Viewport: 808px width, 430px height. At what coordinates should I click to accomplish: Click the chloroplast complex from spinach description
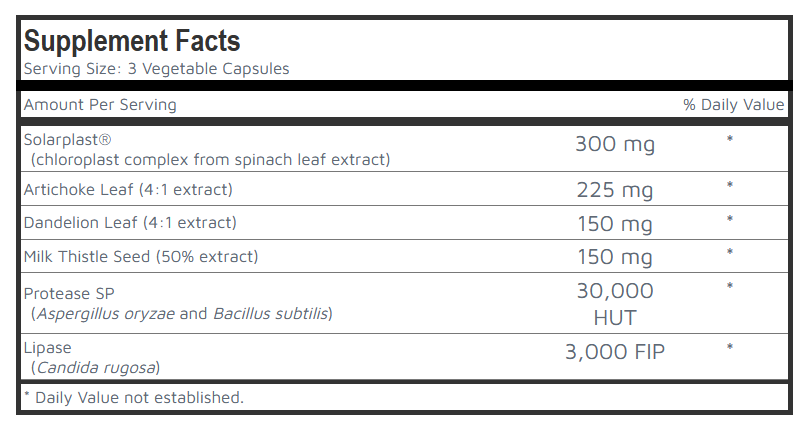pyautogui.click(x=210, y=159)
